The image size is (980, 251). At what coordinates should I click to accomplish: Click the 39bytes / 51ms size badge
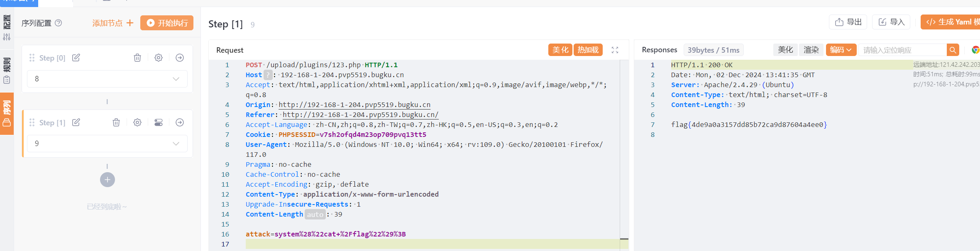click(714, 50)
